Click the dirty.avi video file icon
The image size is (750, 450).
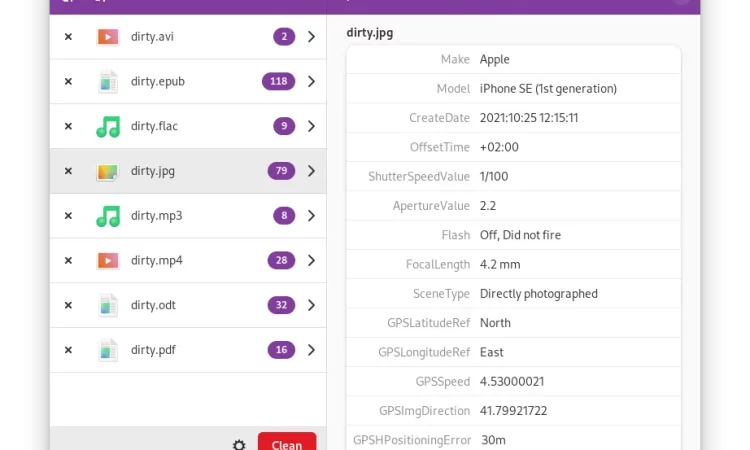coord(108,37)
